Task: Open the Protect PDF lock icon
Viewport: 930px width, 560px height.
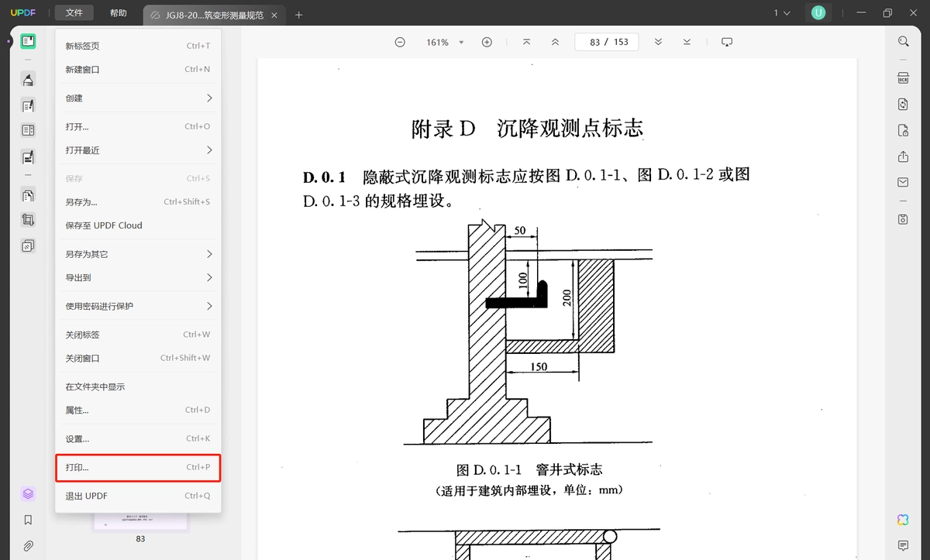Action: 903,130
